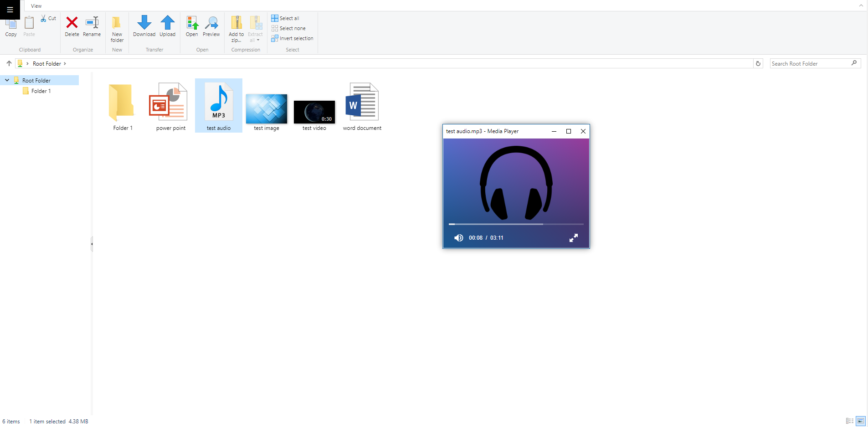
Task: Upload a file with the up arrow
Action: [168, 26]
